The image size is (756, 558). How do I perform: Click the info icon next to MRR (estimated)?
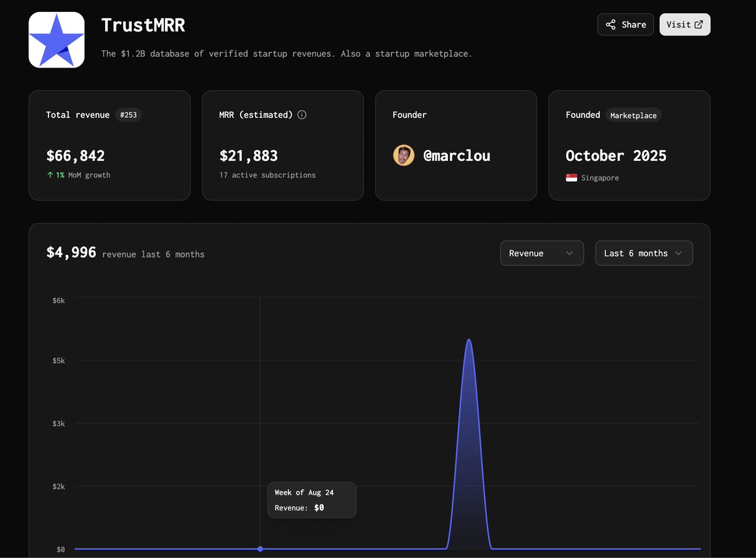[302, 115]
